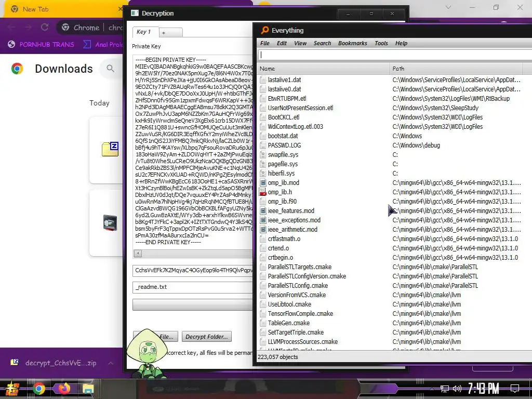Select the crtbegin.o file name
The height and width of the screenshot is (399, 532).
280,258
